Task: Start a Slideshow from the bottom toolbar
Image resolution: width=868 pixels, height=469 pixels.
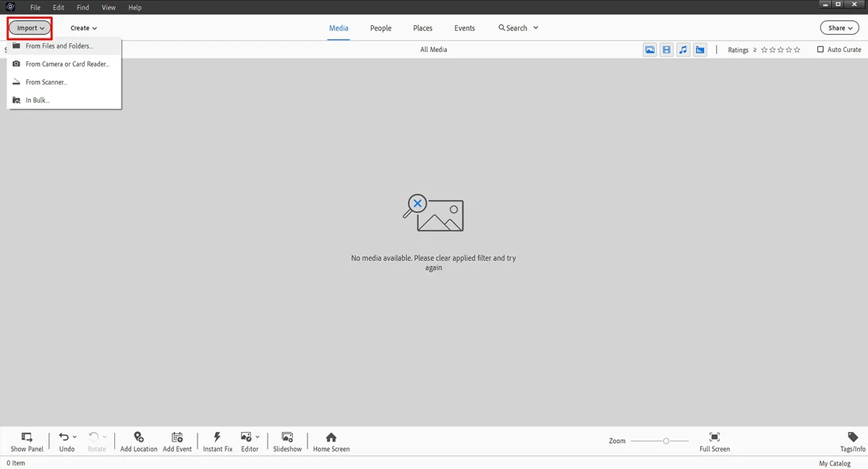Action: (287, 438)
